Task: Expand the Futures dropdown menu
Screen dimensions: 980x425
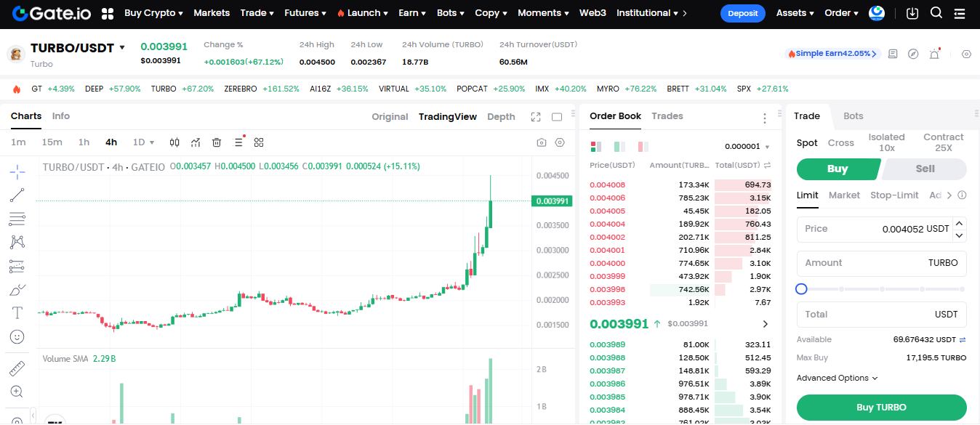Action: pyautogui.click(x=305, y=13)
